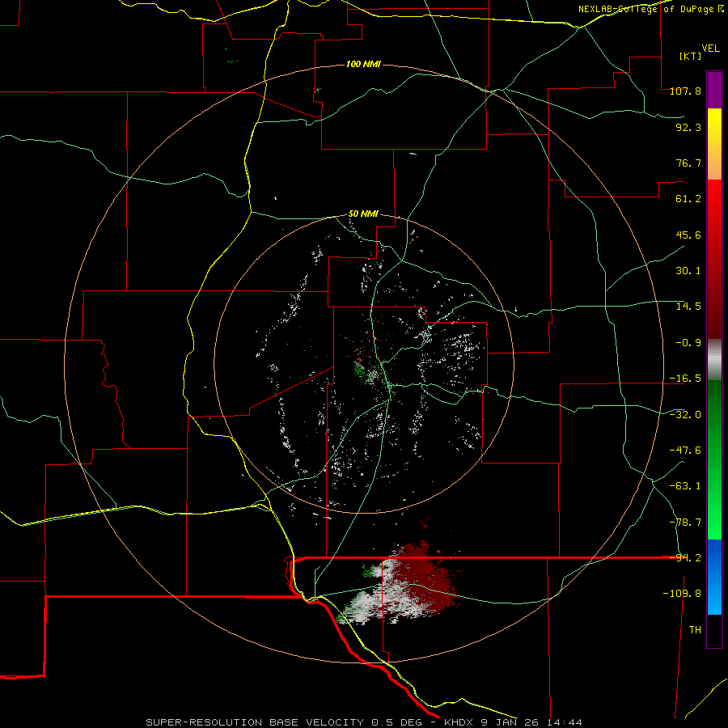Click the yellow-orange segment of the color bar
The width and height of the screenshot is (728, 728).
point(714,144)
